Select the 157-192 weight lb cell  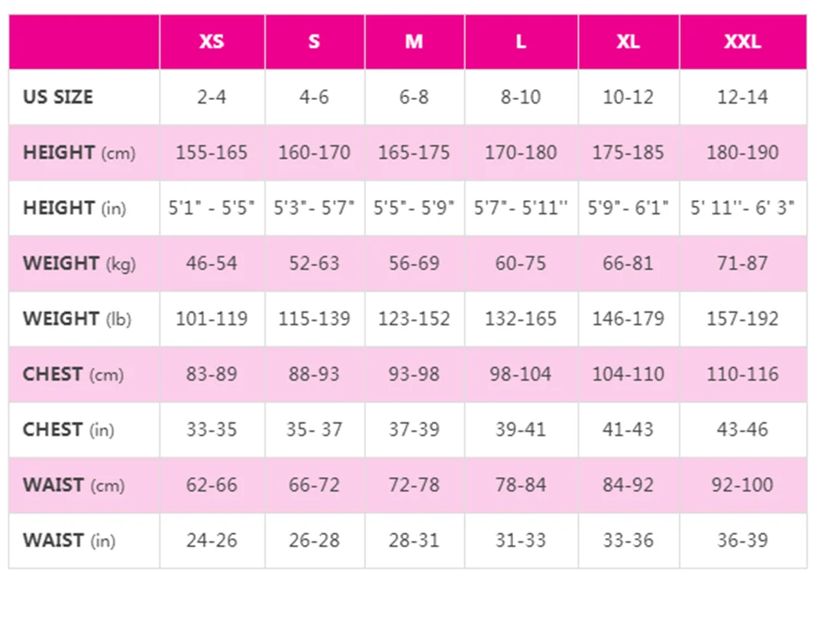click(x=742, y=319)
